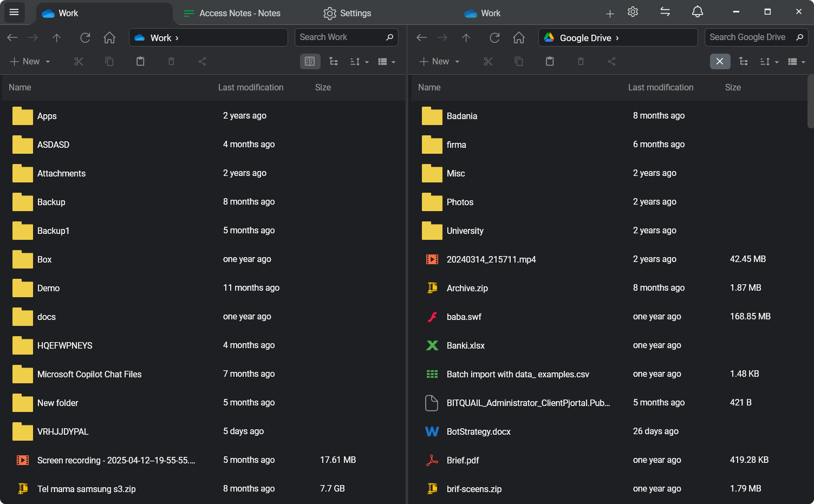
Task: Share selection in Google Drive toolbar
Action: (x=611, y=61)
